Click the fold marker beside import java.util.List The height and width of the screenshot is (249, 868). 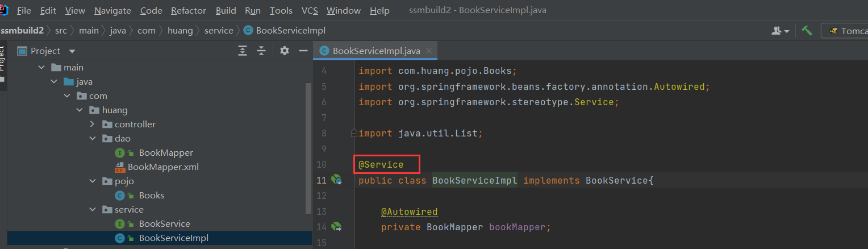click(x=354, y=133)
